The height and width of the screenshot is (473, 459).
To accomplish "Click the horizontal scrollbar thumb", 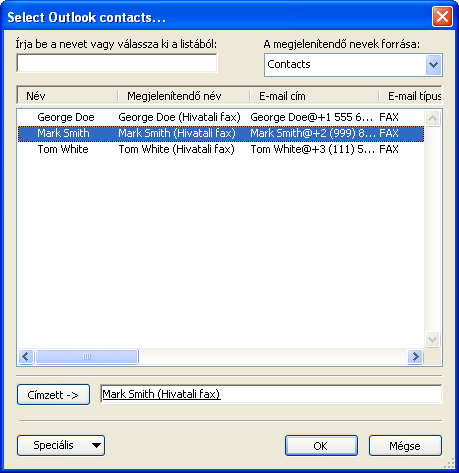I will click(87, 357).
